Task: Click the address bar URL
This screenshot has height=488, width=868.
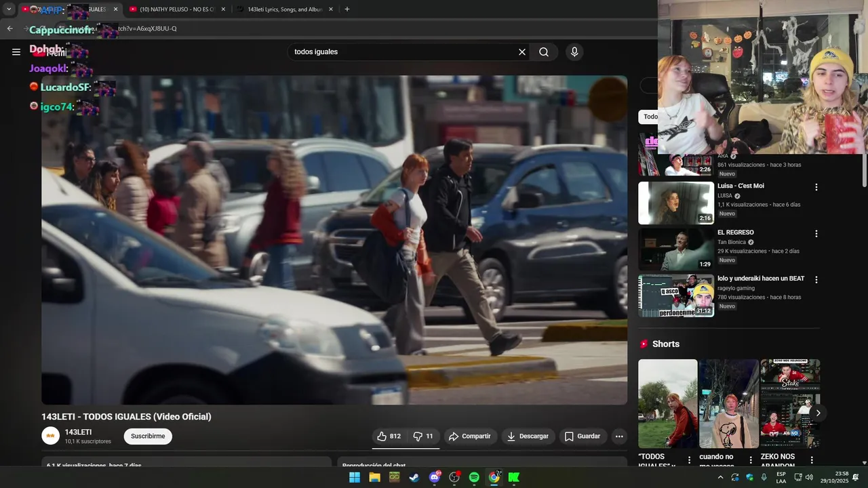Action: click(x=147, y=28)
